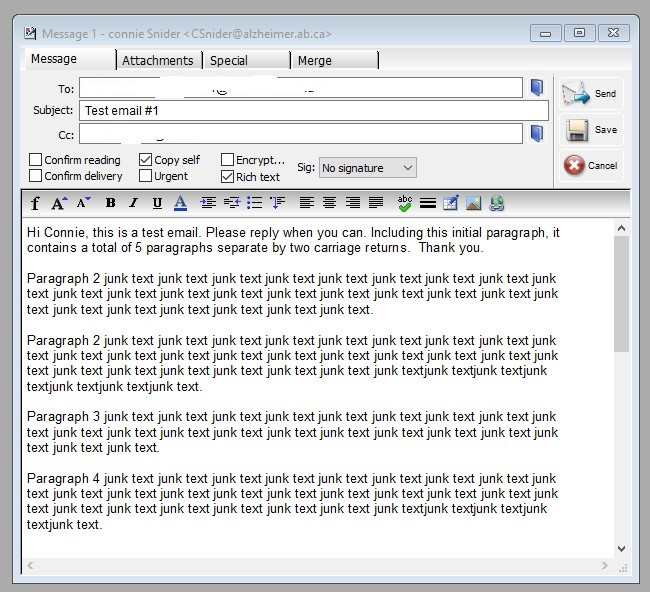Change the text color with the underlined A
This screenshot has height=592, width=650.
[x=180, y=203]
